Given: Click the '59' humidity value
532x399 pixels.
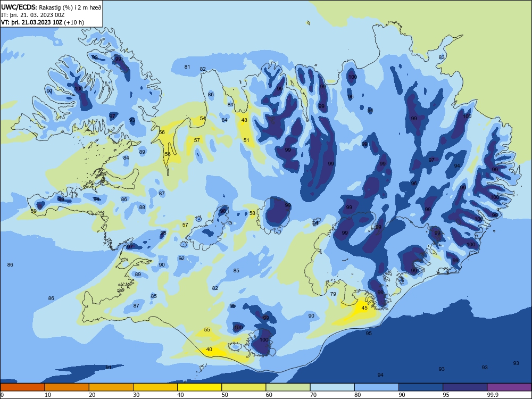Looking at the screenshot, I should pyautogui.click(x=34, y=211).
